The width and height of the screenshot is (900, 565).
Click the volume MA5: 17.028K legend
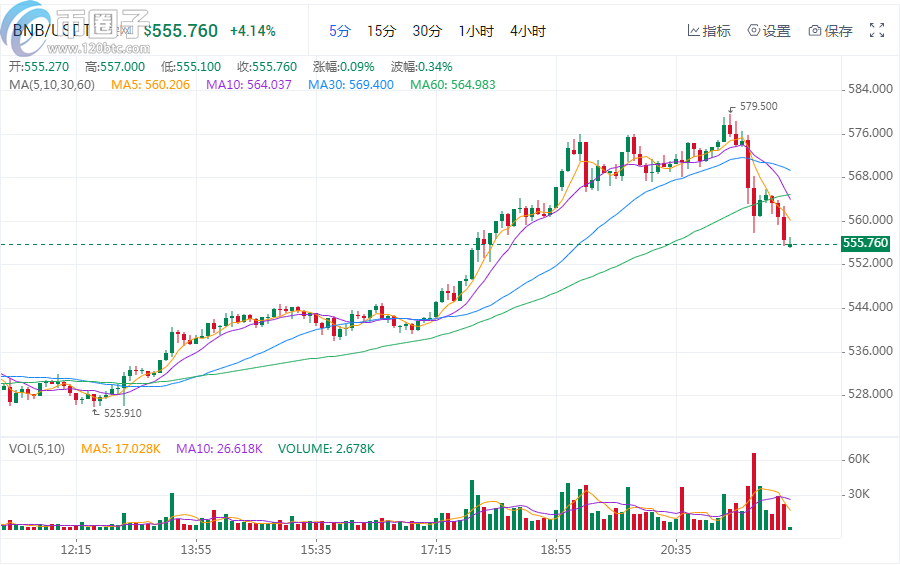[x=121, y=449]
